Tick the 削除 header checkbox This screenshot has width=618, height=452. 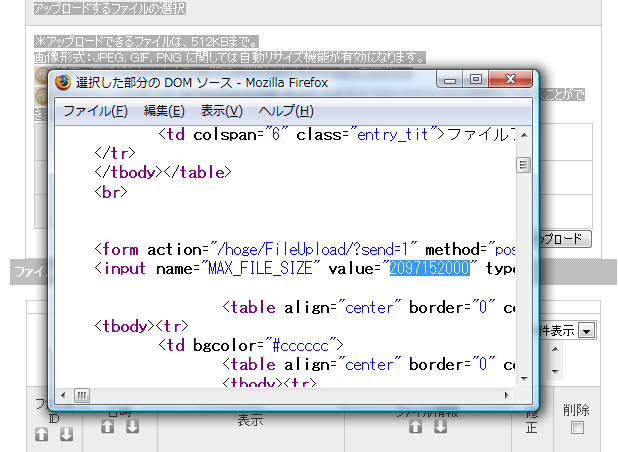click(x=577, y=428)
